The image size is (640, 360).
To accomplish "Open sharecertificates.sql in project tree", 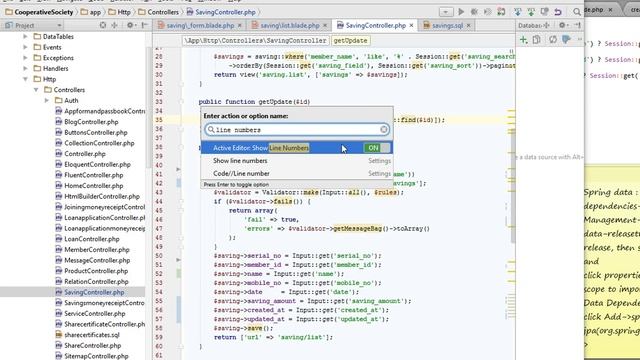I will click(x=92, y=334).
